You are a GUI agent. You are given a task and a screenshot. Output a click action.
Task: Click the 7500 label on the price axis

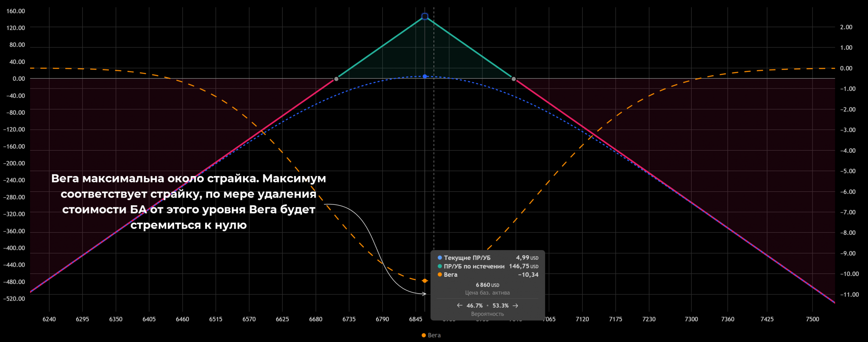812,319
